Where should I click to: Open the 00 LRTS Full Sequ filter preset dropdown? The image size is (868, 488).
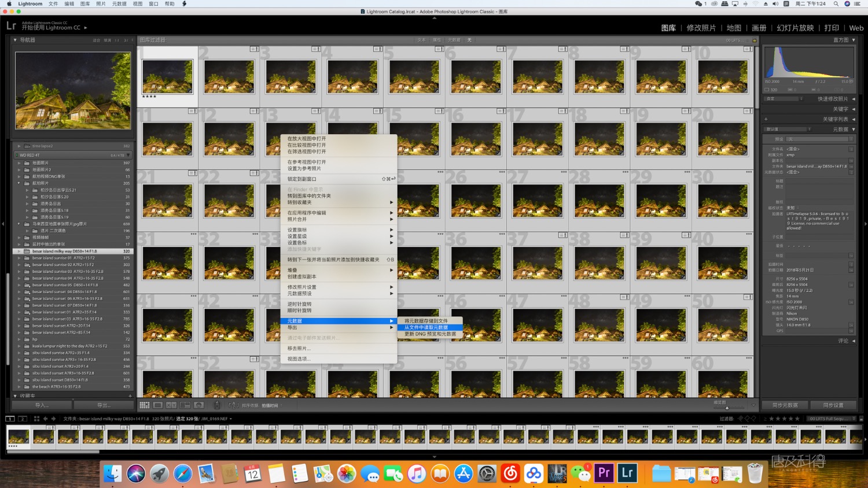[832, 419]
